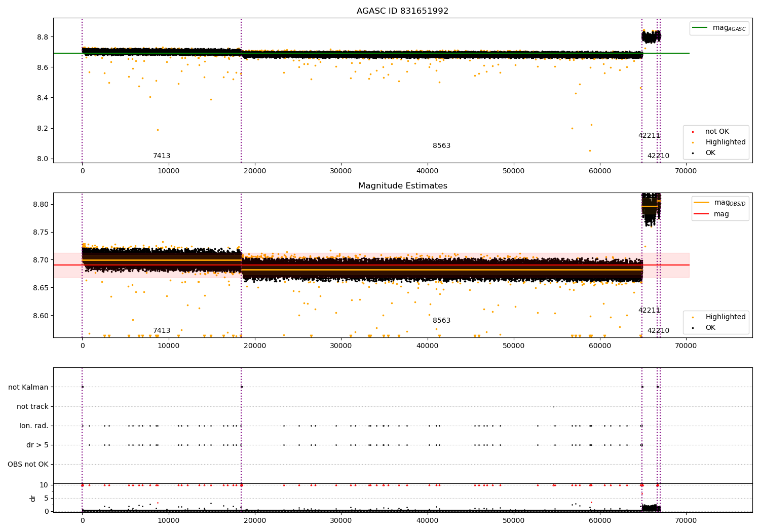
Task: Select 'Highlighted' legend entry in Magnitude Estimates plot
Action: (726, 317)
